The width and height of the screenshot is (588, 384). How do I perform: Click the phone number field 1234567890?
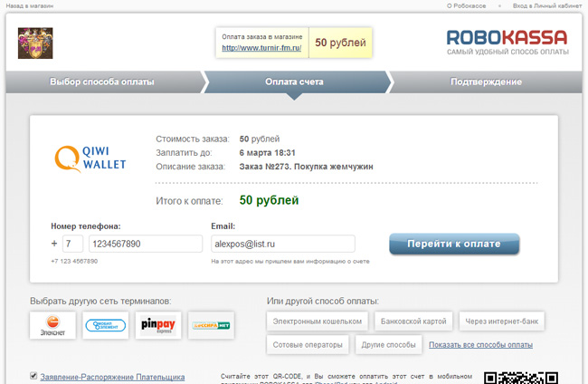(x=146, y=244)
